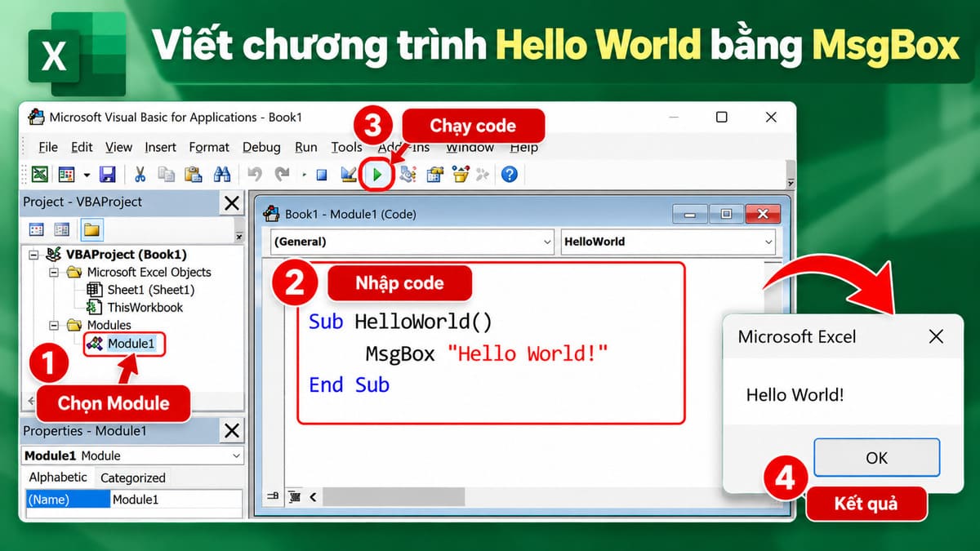Image resolution: width=980 pixels, height=551 pixels.
Task: Click the Copy toolbar icon
Action: (167, 174)
